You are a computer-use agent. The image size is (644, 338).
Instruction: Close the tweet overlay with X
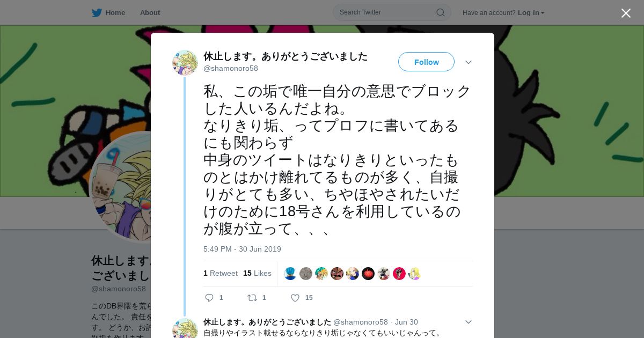(x=626, y=13)
